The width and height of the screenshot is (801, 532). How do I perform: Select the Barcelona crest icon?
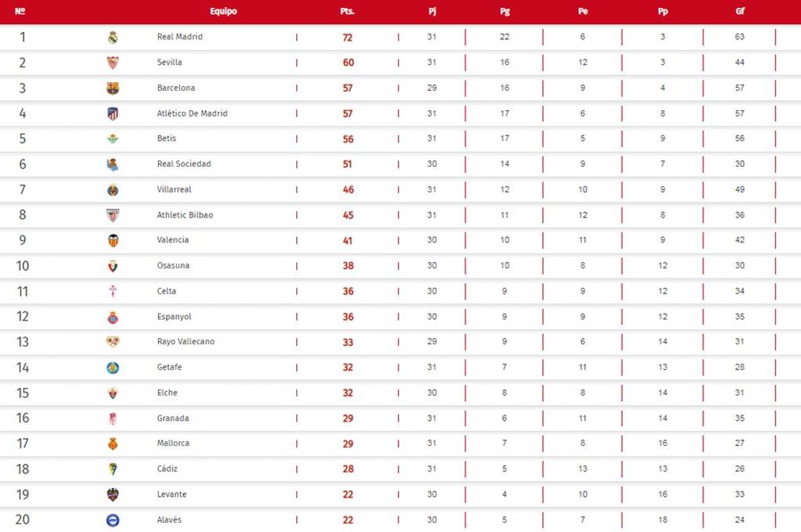[113, 88]
